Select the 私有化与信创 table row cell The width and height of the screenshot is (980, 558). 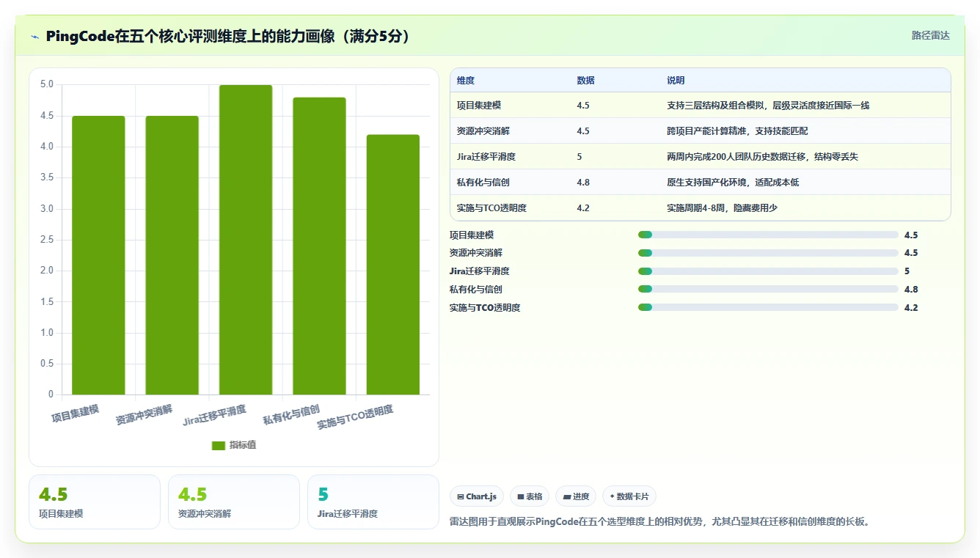(483, 183)
